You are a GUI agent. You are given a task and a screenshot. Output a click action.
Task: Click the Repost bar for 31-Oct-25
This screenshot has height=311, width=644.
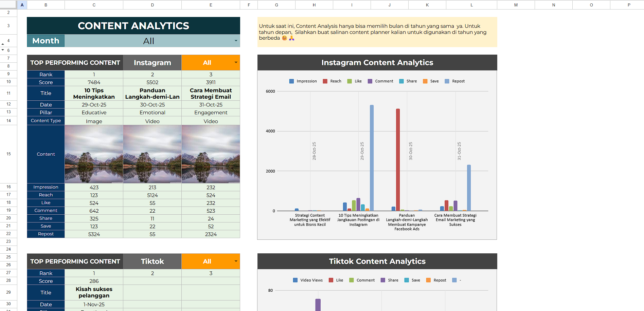click(469, 188)
